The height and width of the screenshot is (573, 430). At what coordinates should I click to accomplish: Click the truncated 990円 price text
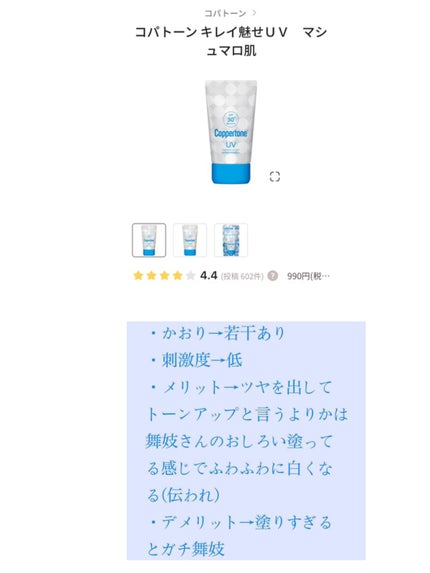coord(308,276)
